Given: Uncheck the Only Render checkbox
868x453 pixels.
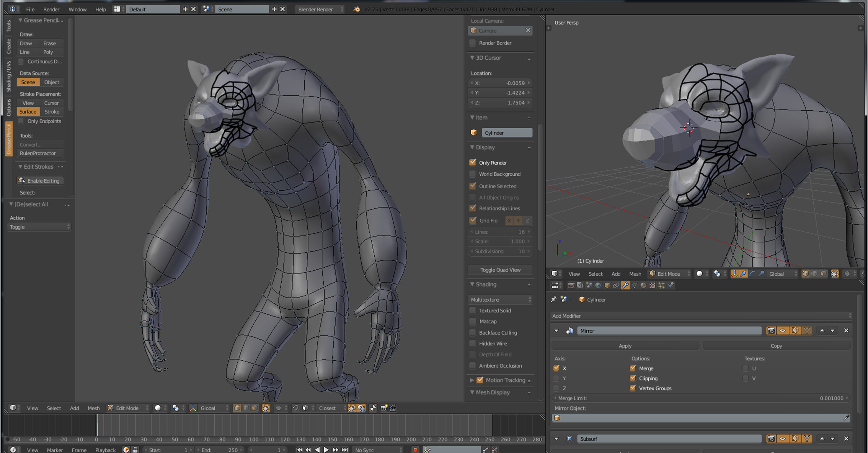Looking at the screenshot, I should (473, 162).
